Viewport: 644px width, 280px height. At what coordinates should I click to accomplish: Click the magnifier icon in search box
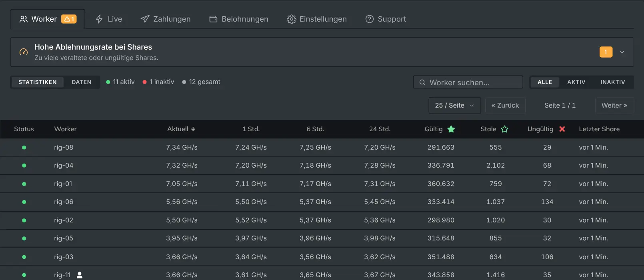[x=422, y=82]
